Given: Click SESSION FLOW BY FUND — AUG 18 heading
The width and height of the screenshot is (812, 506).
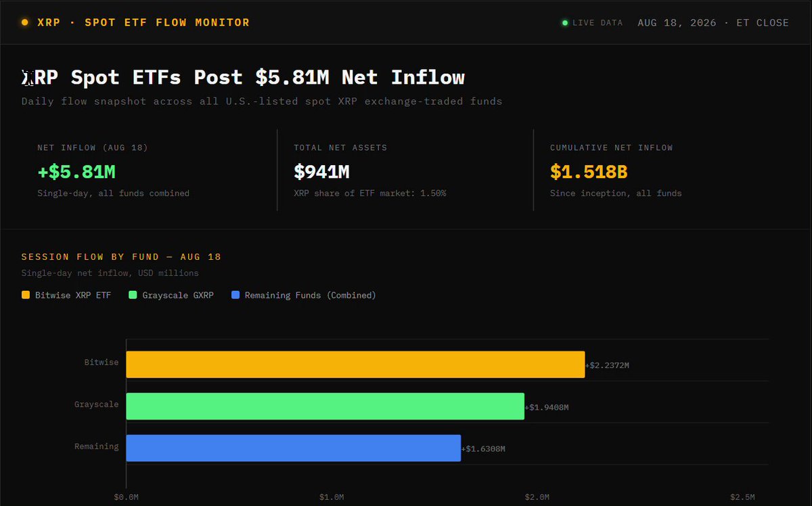Looking at the screenshot, I should click(122, 257).
